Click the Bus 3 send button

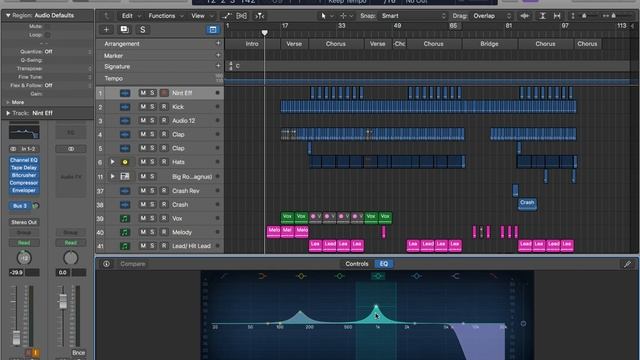click(x=20, y=206)
